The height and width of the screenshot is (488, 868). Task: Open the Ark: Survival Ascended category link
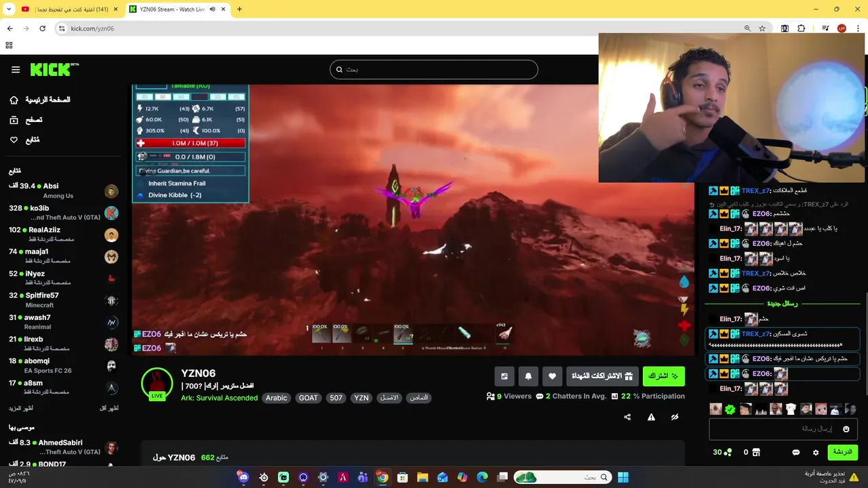(219, 398)
